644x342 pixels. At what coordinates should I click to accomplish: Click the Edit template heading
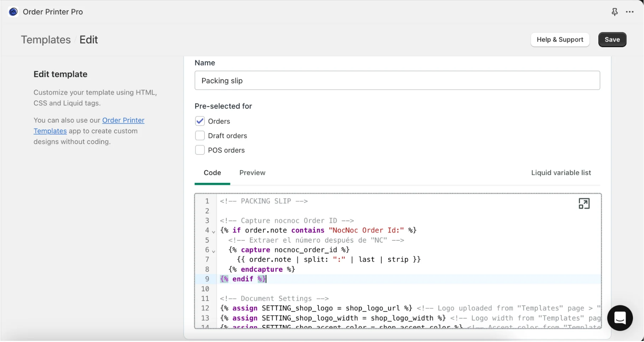pyautogui.click(x=61, y=74)
